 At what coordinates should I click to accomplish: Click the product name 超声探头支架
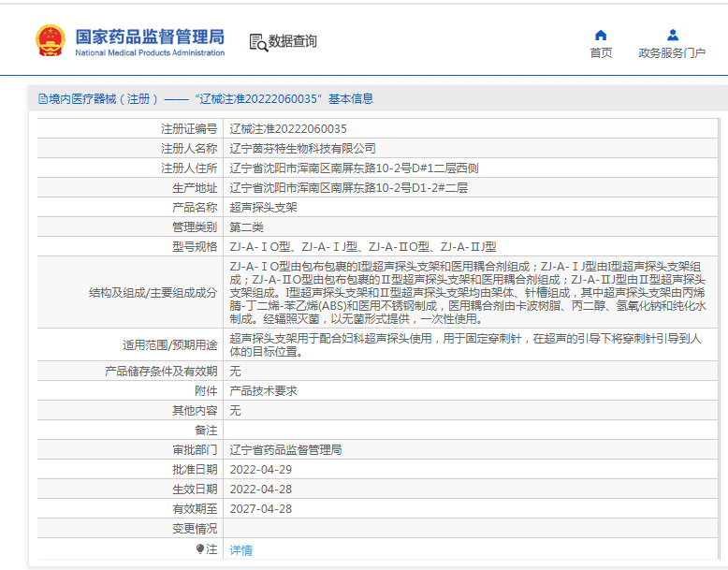(x=263, y=207)
